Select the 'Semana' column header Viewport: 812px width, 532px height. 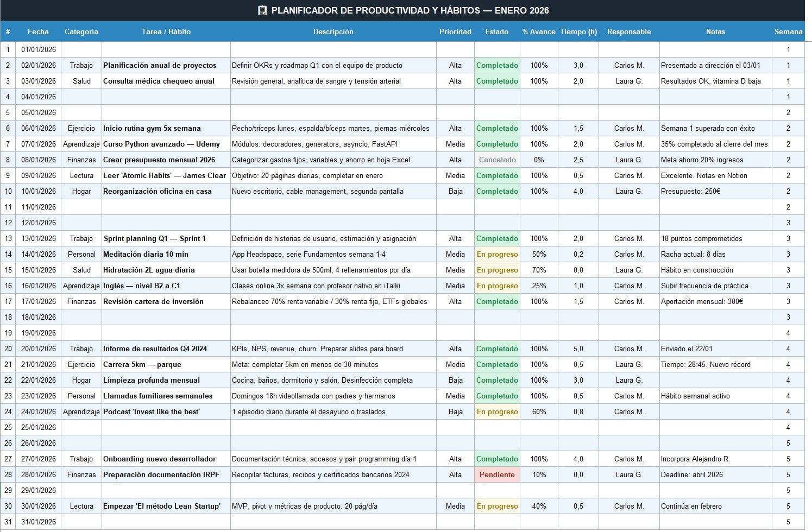coord(788,31)
